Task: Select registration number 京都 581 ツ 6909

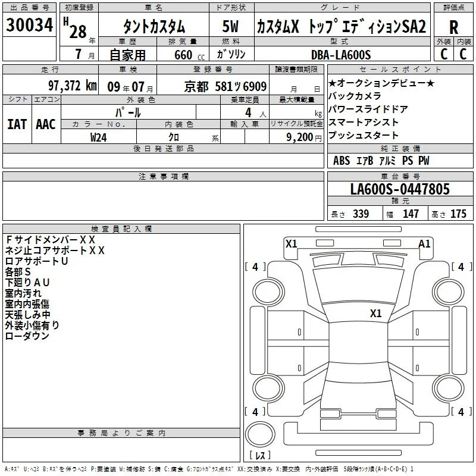Action: [x=226, y=86]
